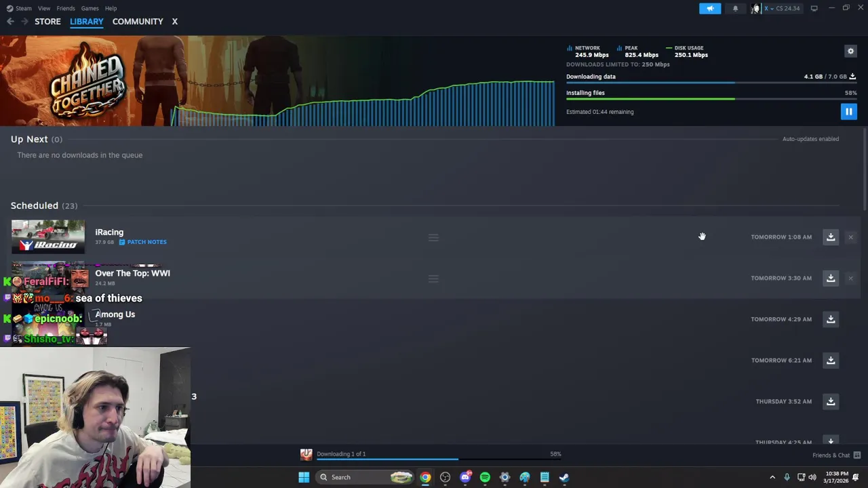Click the Downloading data progress bar

click(x=711, y=83)
